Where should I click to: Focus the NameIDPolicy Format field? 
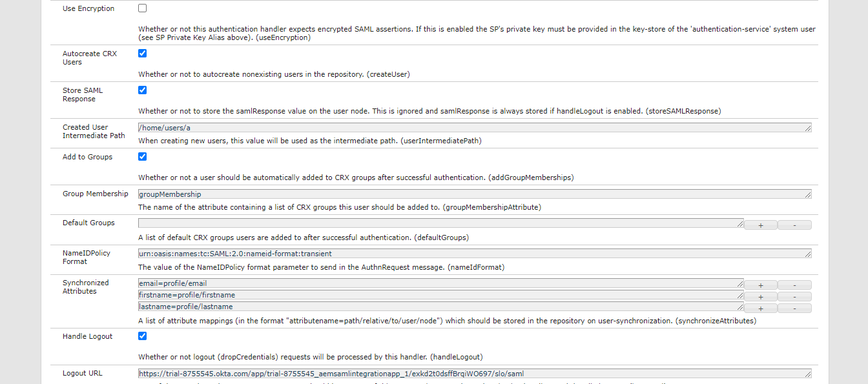click(x=387, y=253)
